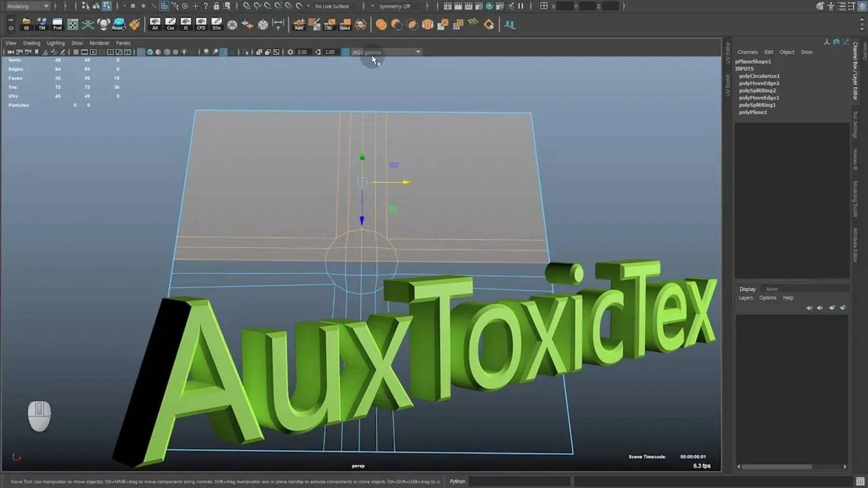The width and height of the screenshot is (868, 488).
Task: Click the X coordinate input field
Action: click(x=565, y=6)
